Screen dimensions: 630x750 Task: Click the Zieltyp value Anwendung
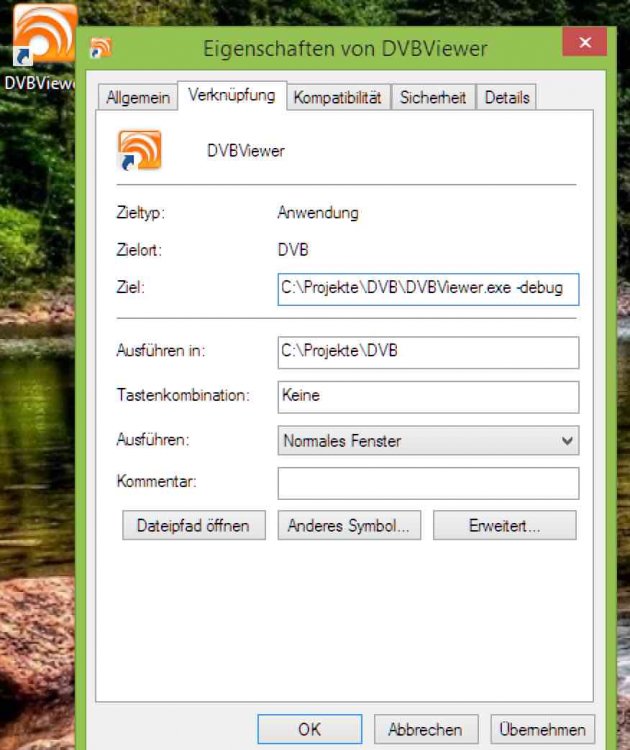[x=318, y=212]
